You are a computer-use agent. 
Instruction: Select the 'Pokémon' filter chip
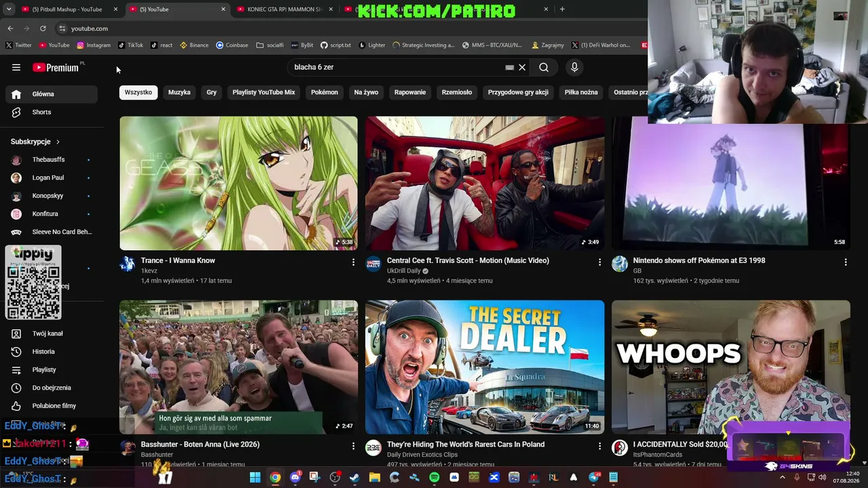[324, 92]
